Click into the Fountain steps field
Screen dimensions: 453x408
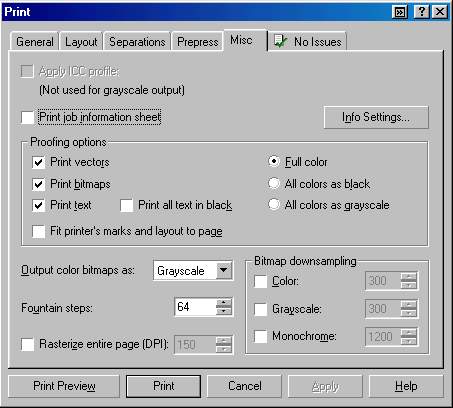[x=195, y=307]
